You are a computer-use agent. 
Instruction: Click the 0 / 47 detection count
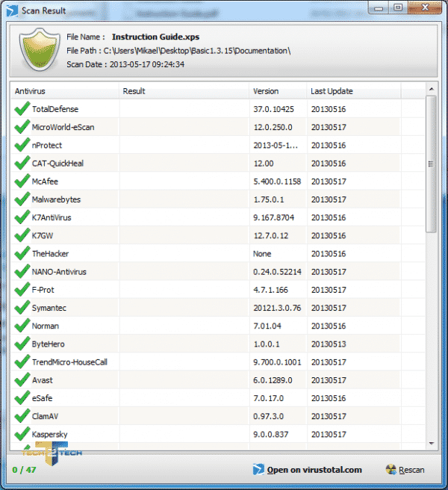[24, 470]
